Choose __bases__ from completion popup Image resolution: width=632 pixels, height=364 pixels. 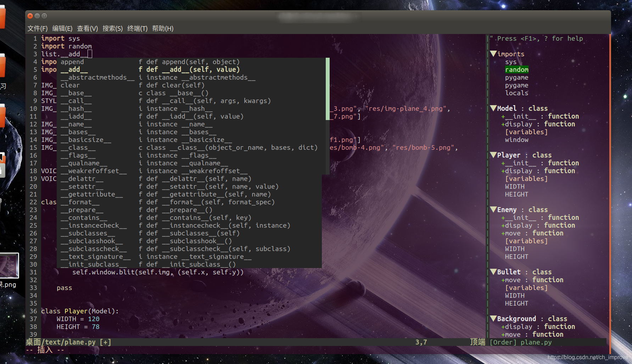pyautogui.click(x=191, y=132)
